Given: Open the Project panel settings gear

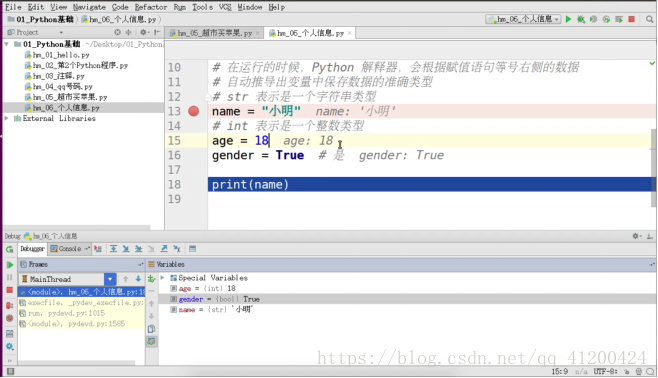Looking at the screenshot, I should pyautogui.click(x=144, y=32).
